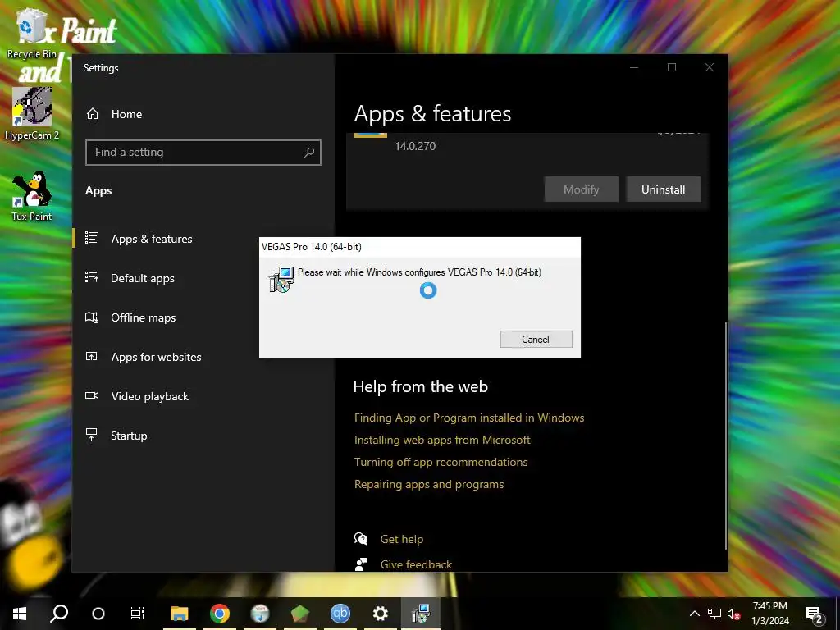Viewport: 840px width, 630px height.
Task: Cancel the VEGAS Pro configuration dialog
Action: point(536,339)
